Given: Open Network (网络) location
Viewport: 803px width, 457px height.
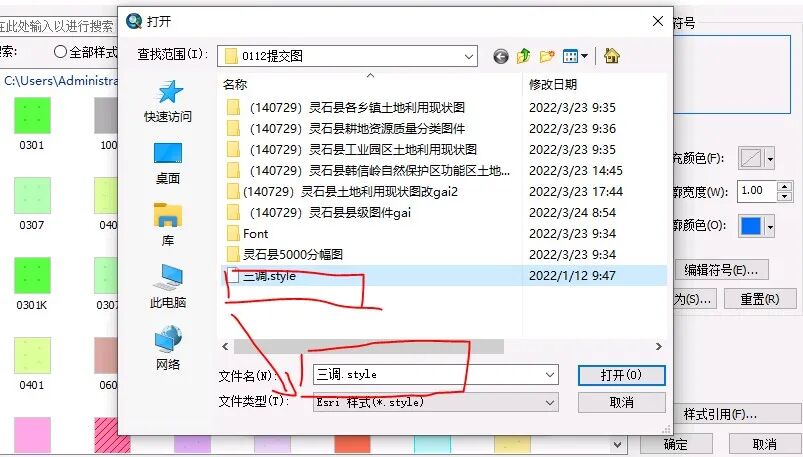Looking at the screenshot, I should pos(168,348).
